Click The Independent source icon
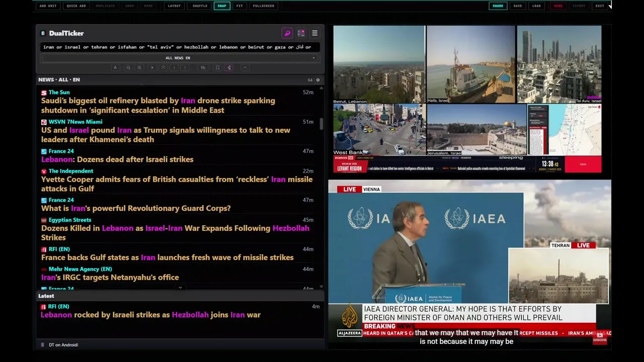 44,171
